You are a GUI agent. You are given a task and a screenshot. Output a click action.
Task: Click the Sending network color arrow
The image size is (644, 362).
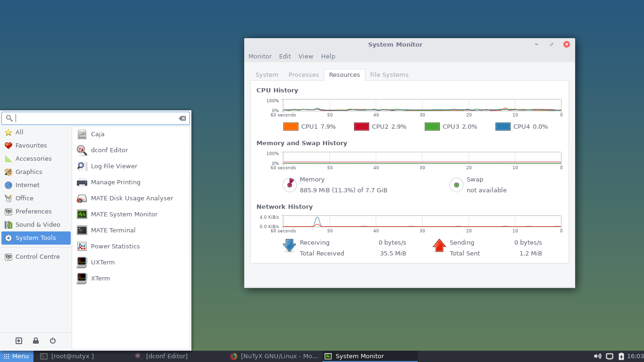pos(439,246)
